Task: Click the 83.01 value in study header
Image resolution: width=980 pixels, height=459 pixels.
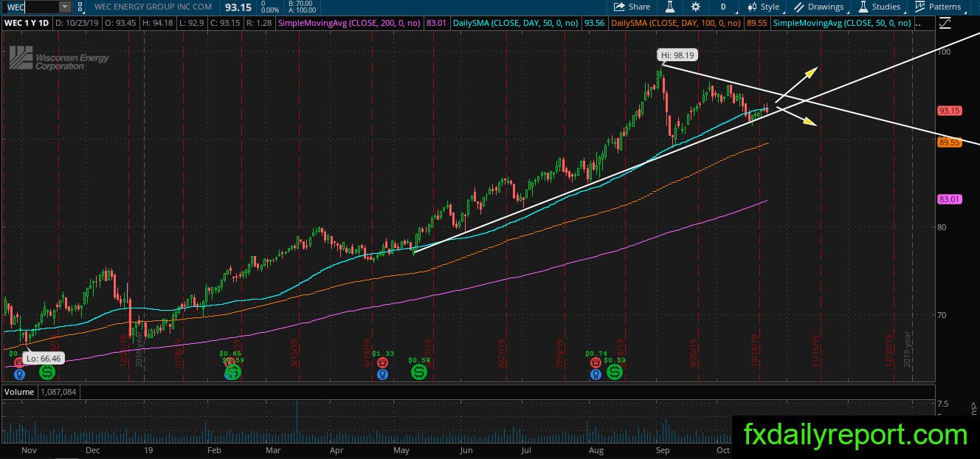Action: [x=436, y=23]
